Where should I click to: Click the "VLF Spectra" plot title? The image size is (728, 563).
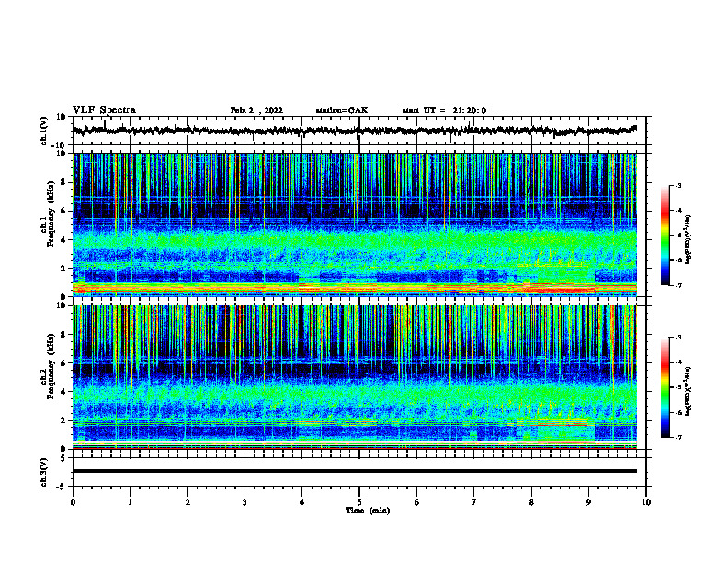(x=104, y=110)
